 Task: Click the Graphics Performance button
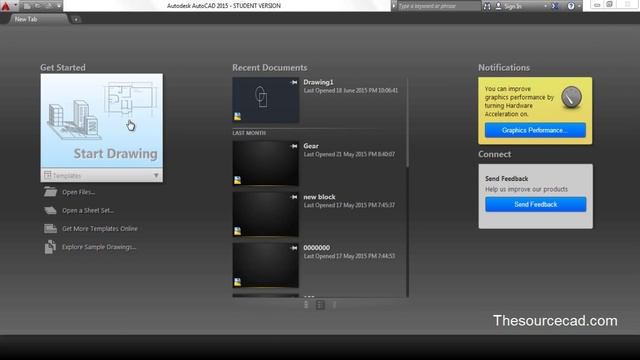tap(535, 130)
